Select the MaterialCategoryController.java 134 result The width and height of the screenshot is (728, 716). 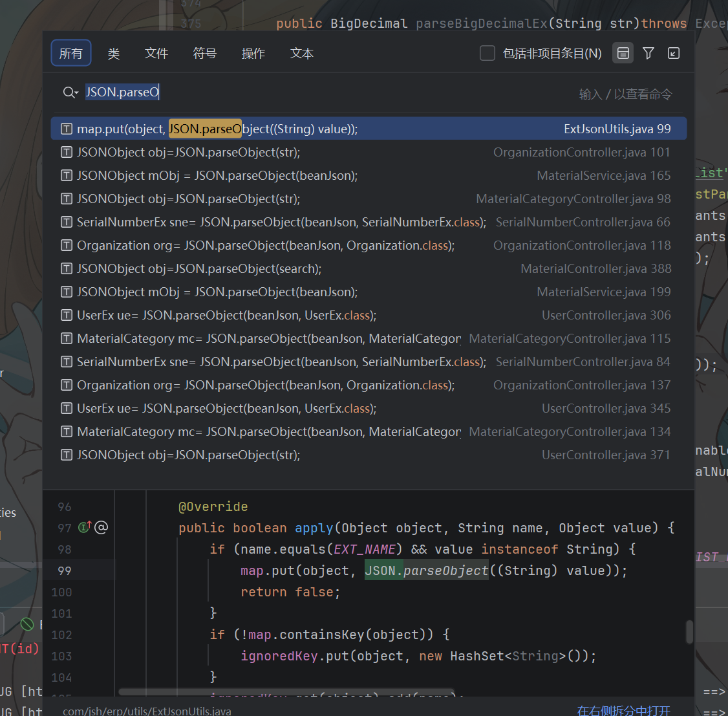(369, 432)
